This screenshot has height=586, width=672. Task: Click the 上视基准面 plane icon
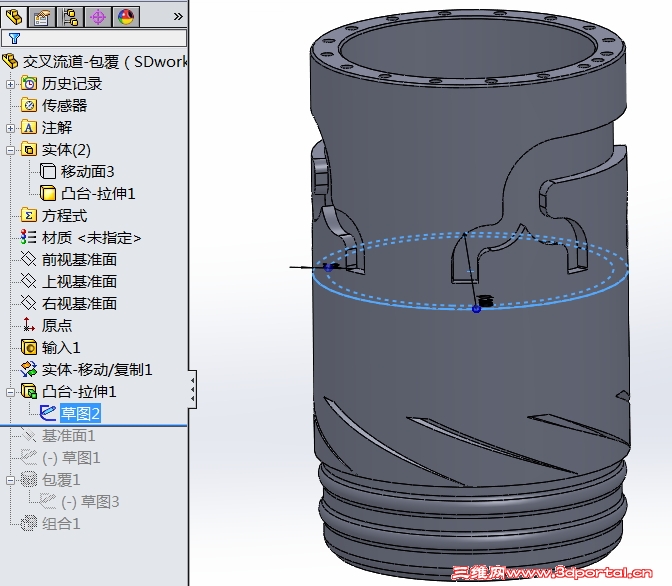pos(29,281)
